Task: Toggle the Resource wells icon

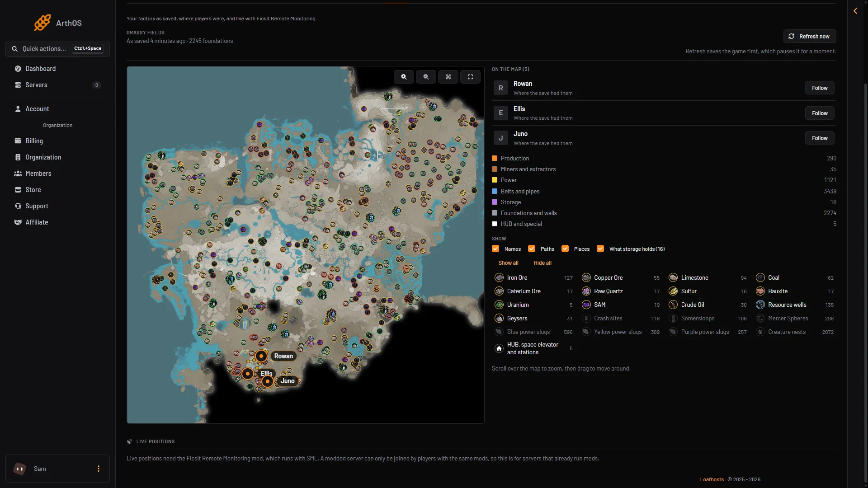Action: (x=760, y=305)
